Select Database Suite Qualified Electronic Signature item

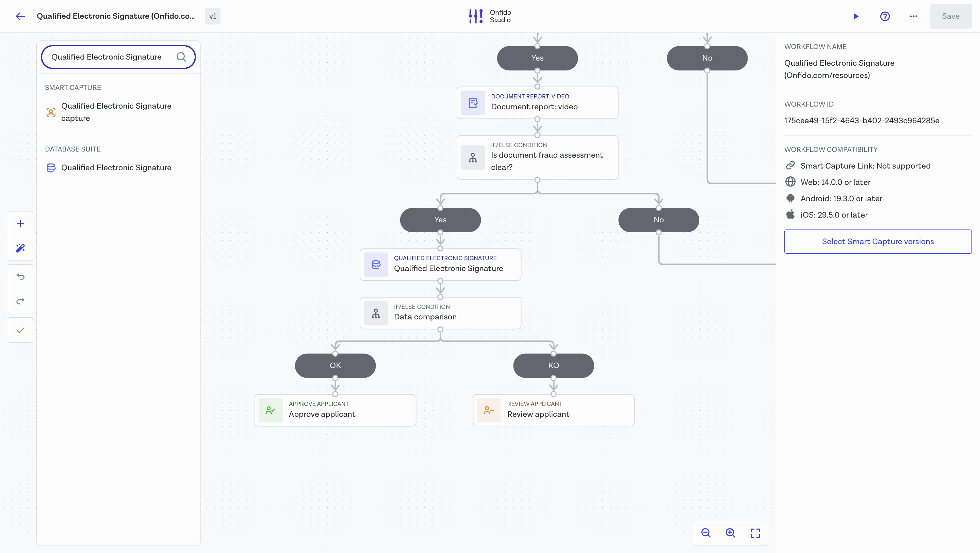tap(118, 168)
